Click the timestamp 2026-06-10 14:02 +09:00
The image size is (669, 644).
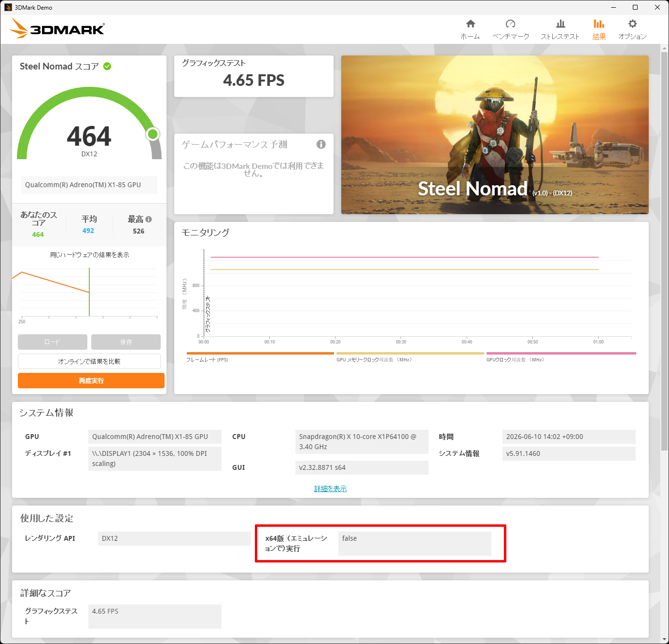569,437
